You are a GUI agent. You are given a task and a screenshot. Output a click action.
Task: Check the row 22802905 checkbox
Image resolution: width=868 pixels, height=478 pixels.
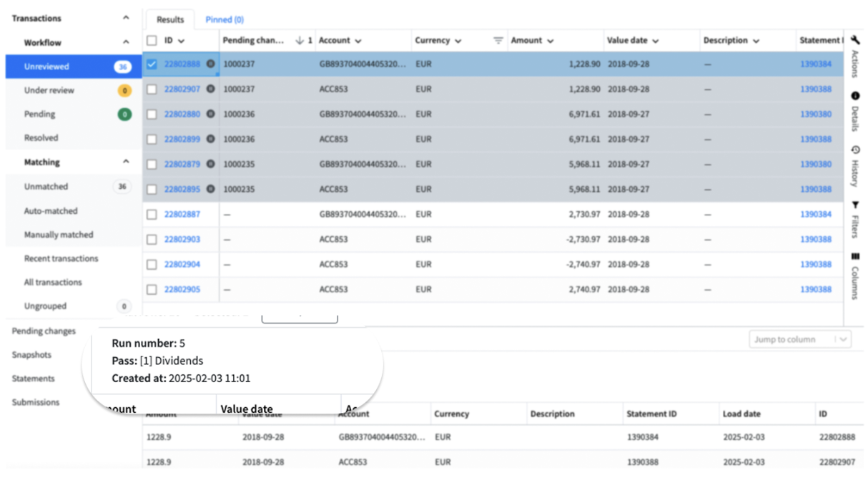click(x=152, y=290)
